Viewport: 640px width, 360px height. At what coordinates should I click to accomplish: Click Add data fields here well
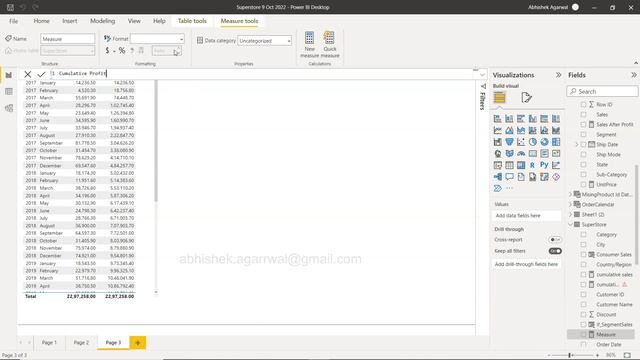tap(527, 216)
